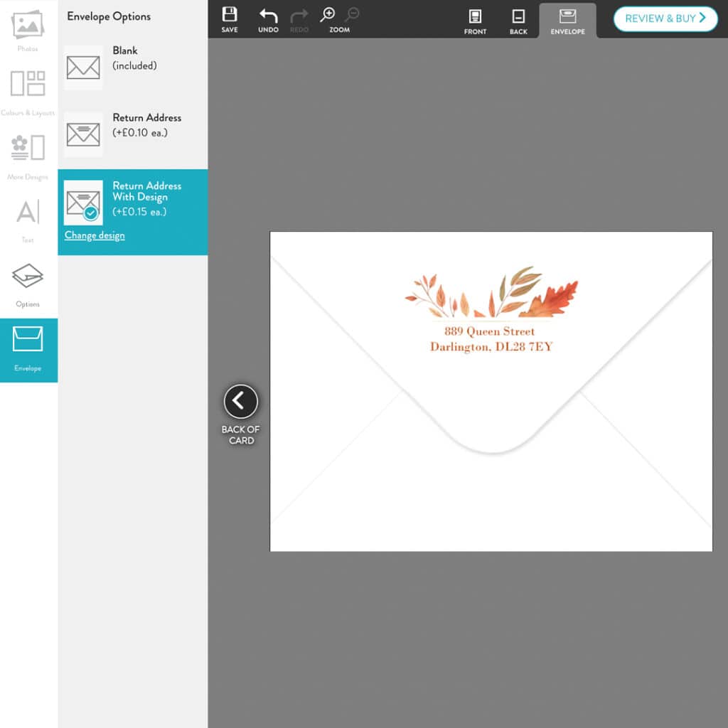This screenshot has height=728, width=728.
Task: Click the Review & Buy button
Action: click(x=664, y=19)
